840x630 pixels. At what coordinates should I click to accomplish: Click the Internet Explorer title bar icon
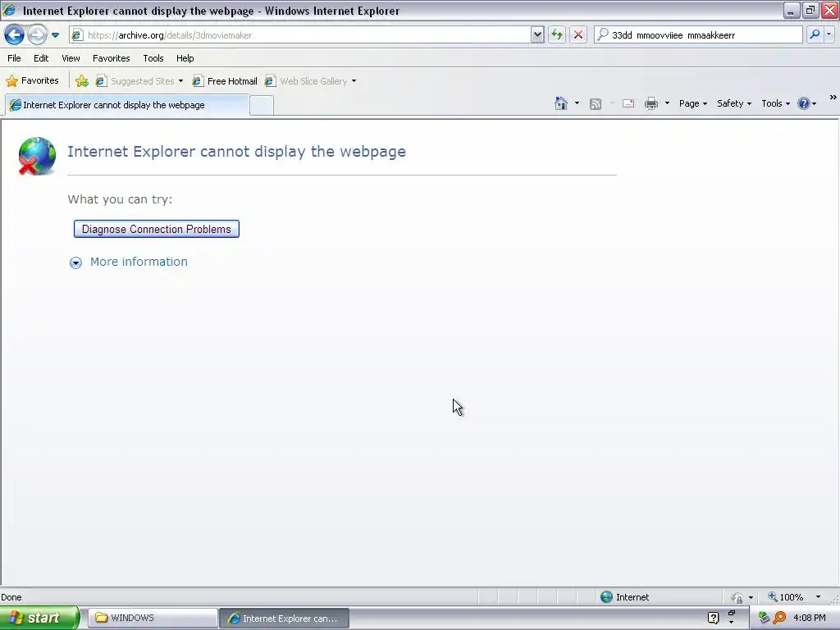[x=10, y=10]
